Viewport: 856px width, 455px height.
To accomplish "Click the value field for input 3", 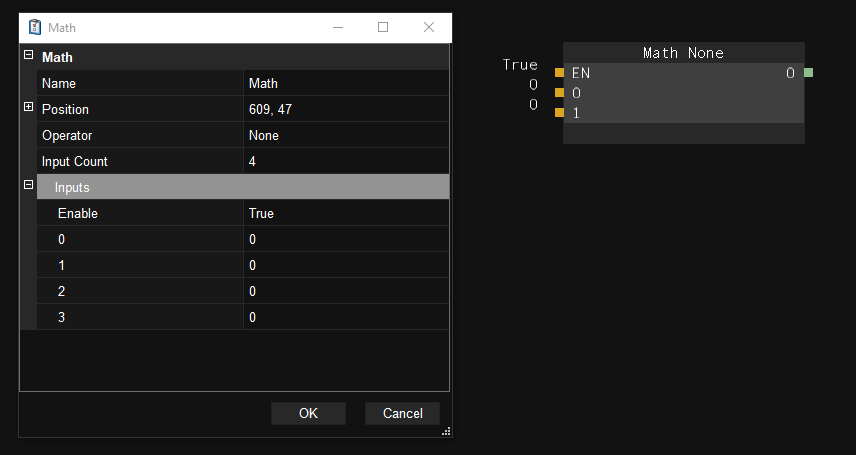I will 345,317.
